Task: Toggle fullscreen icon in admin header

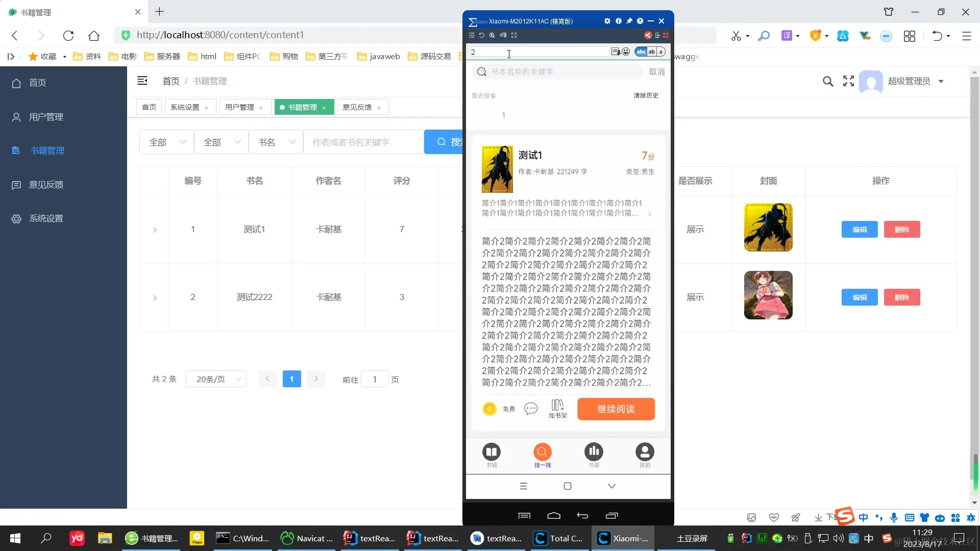Action: (848, 81)
